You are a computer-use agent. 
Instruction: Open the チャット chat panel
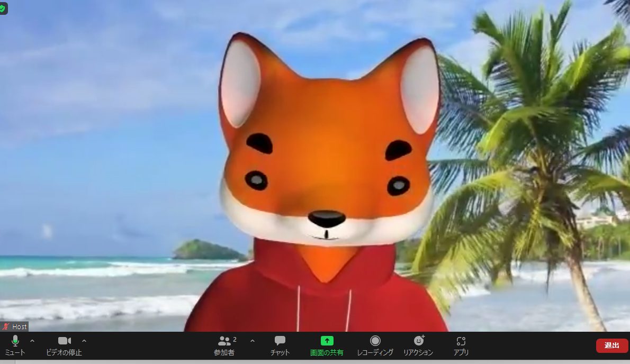click(280, 346)
